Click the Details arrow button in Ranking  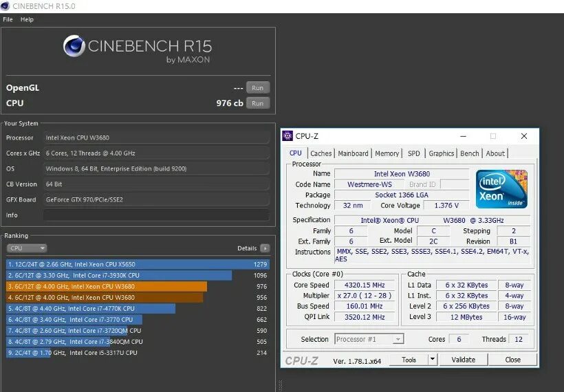click(x=265, y=248)
